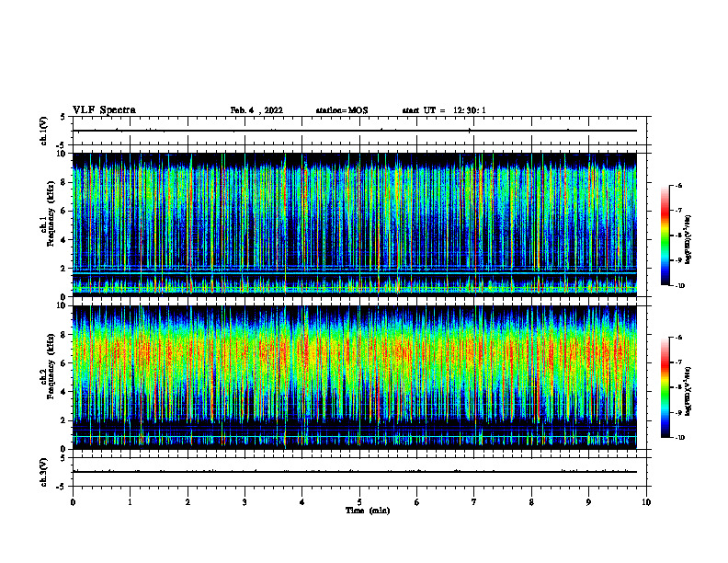Click the "-7" label on ch.1 color bar
The image size is (728, 563).
click(x=678, y=211)
